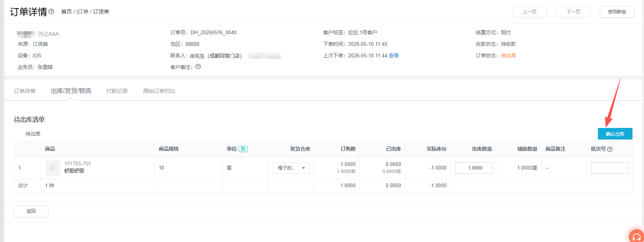
Task: Click product code 101705-755
Action: pos(78,163)
